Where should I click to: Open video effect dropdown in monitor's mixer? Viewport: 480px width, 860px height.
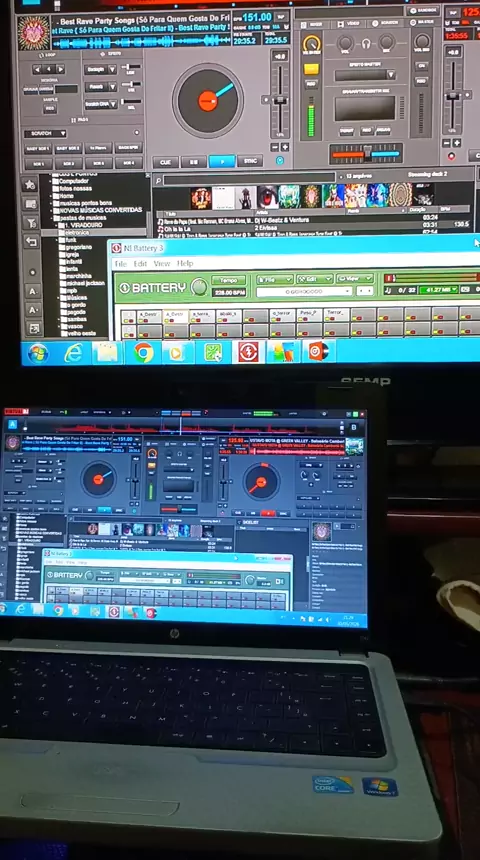pyautogui.click(x=365, y=75)
